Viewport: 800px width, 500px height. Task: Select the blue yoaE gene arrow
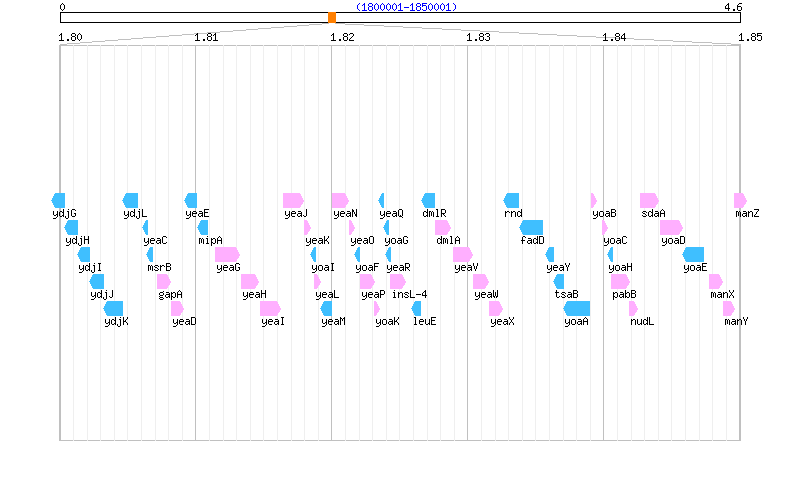point(694,254)
